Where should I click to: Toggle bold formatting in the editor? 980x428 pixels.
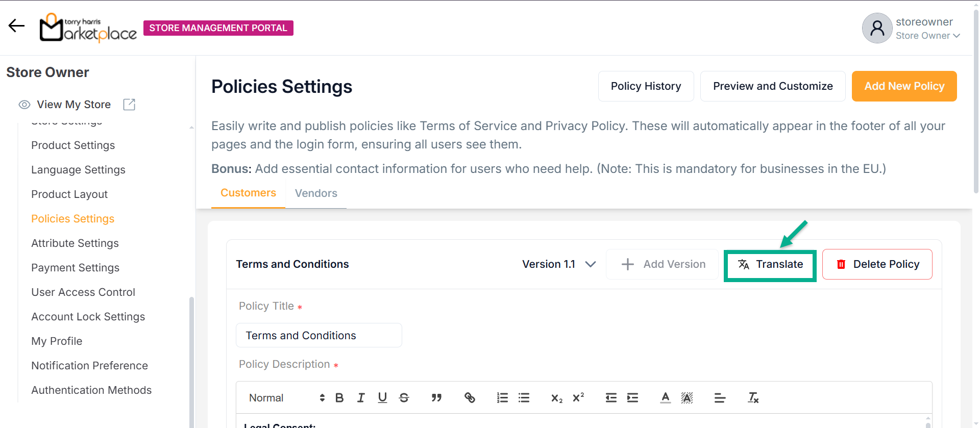pos(339,398)
